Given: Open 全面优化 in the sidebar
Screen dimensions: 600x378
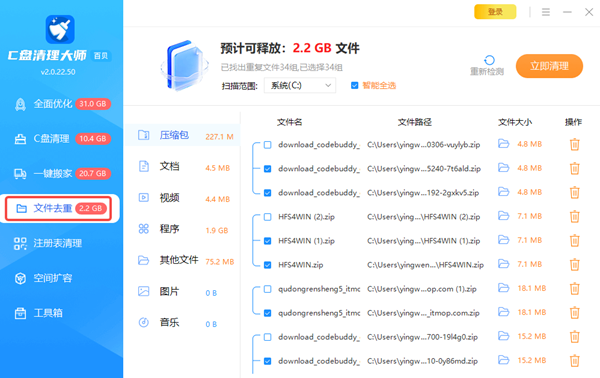Looking at the screenshot, I should (x=62, y=104).
